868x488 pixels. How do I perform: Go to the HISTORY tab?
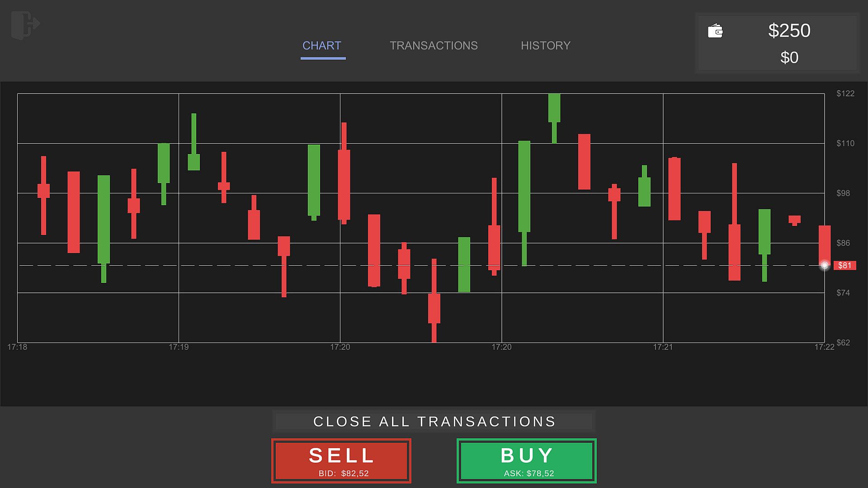coord(546,46)
